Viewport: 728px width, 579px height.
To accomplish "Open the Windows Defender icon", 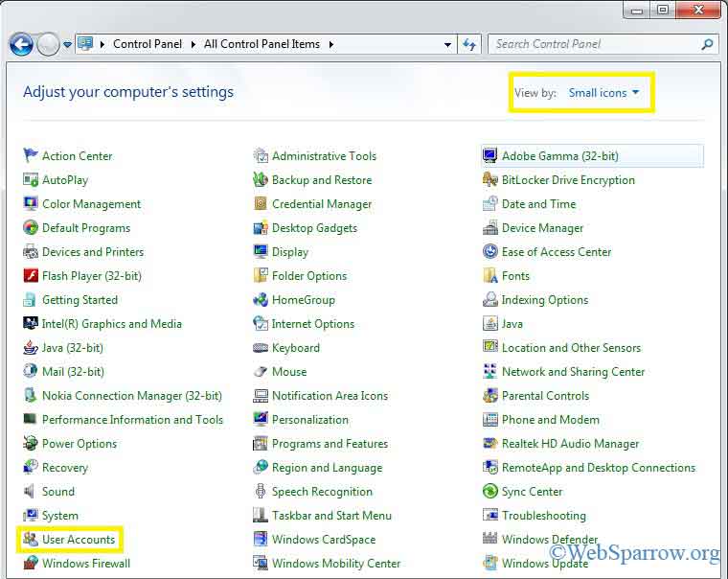I will pos(490,539).
